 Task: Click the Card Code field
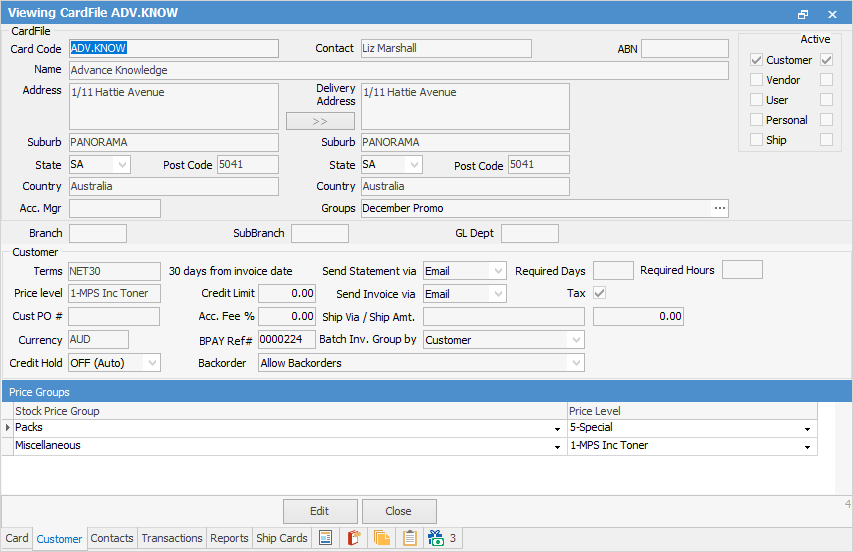pos(174,48)
